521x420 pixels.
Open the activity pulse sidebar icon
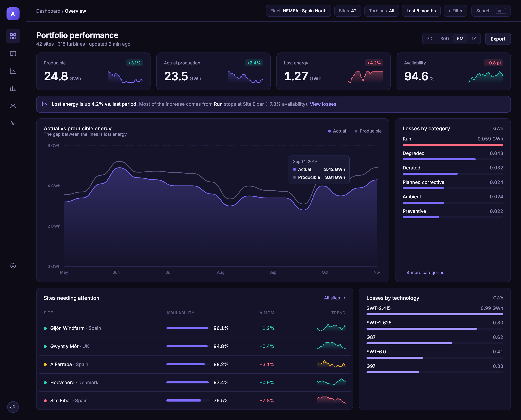pyautogui.click(x=13, y=123)
